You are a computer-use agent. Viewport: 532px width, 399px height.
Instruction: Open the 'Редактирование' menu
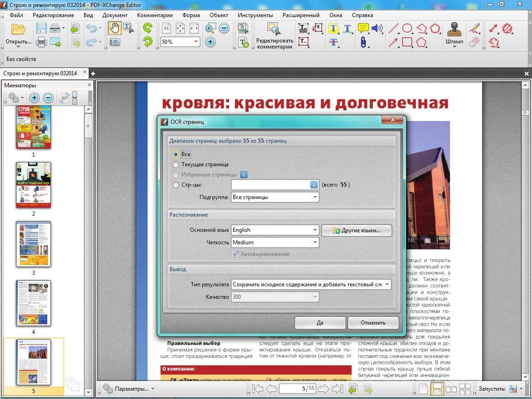pyautogui.click(x=53, y=15)
